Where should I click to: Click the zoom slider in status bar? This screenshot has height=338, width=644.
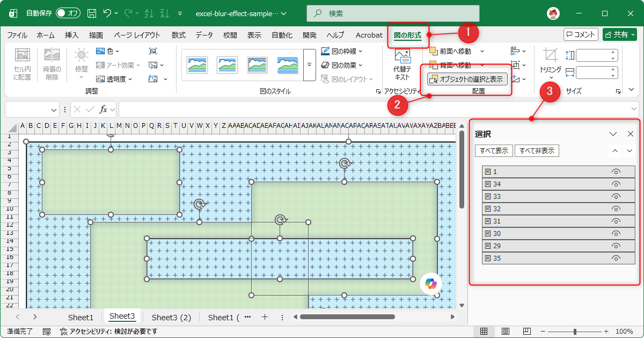tap(574, 331)
